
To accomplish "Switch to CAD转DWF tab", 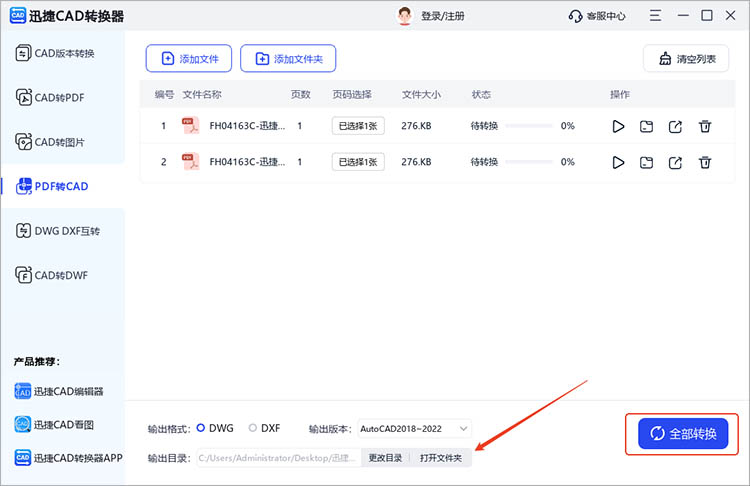I will coord(52,276).
